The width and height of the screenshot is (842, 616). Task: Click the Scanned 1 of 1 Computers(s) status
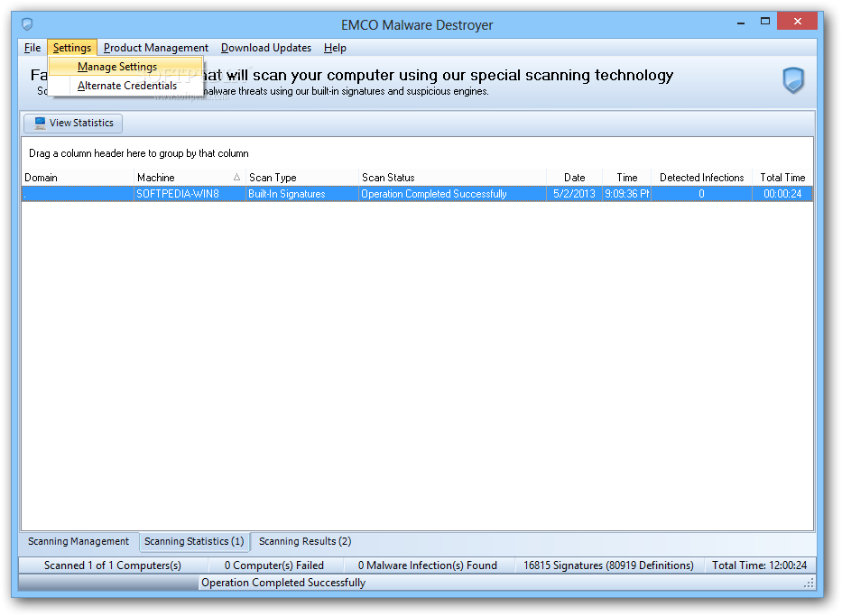[x=113, y=565]
